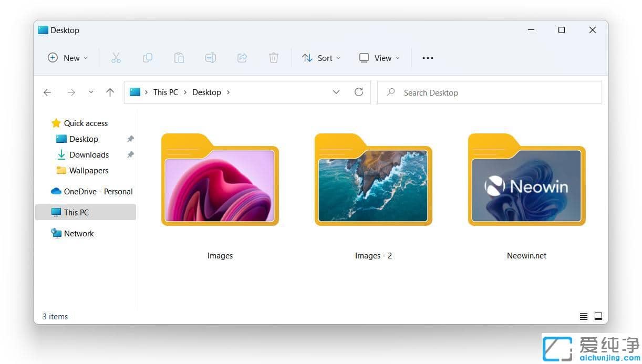This screenshot has height=364, width=642.
Task: Close the Desktop Explorer window
Action: [593, 30]
